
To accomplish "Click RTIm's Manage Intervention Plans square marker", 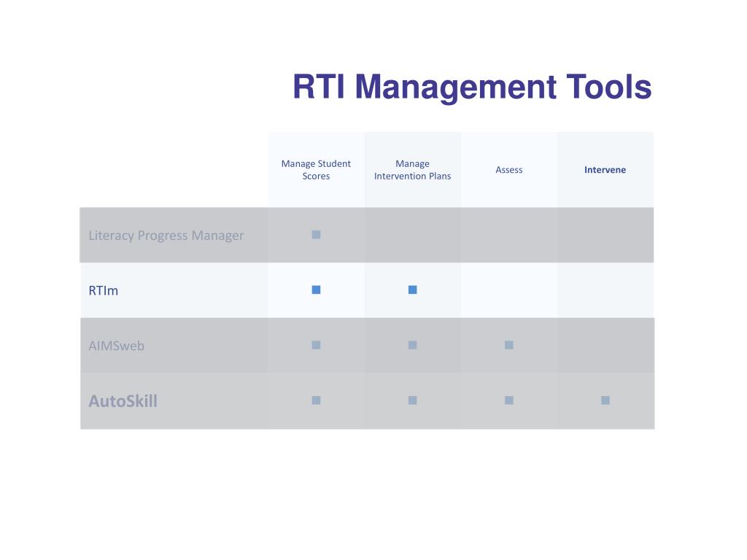I will click(413, 289).
